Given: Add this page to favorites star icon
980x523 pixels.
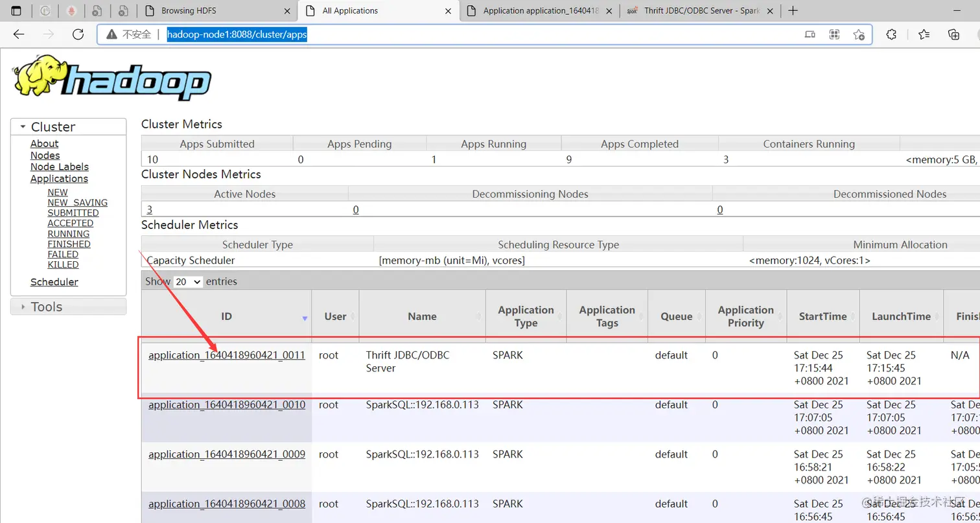Looking at the screenshot, I should [x=859, y=34].
